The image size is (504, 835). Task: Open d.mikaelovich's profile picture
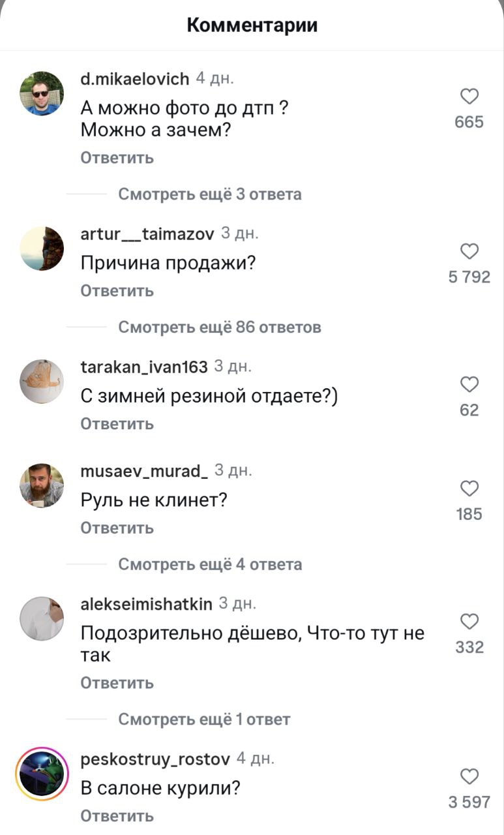point(42,93)
